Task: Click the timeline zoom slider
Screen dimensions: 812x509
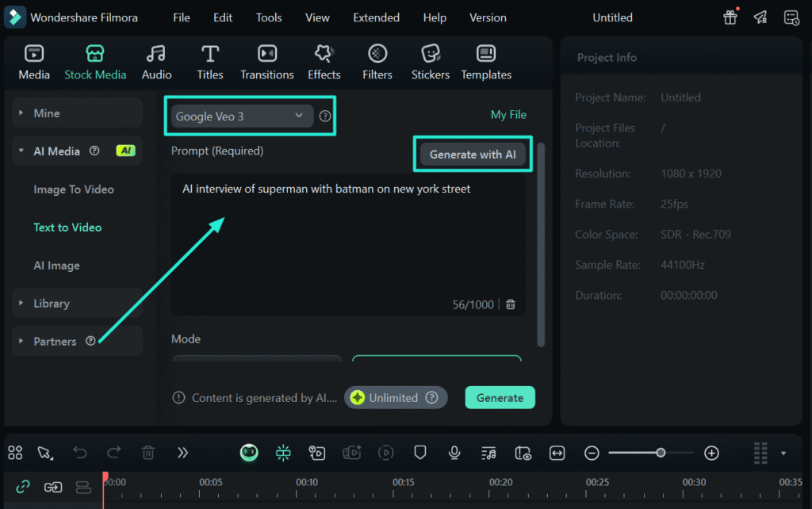Action: (661, 453)
